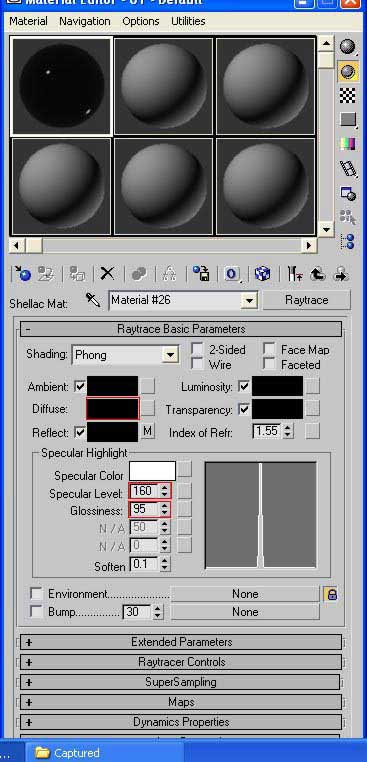Open the Phong shading dropdown
367x762 pixels.
tap(125, 355)
